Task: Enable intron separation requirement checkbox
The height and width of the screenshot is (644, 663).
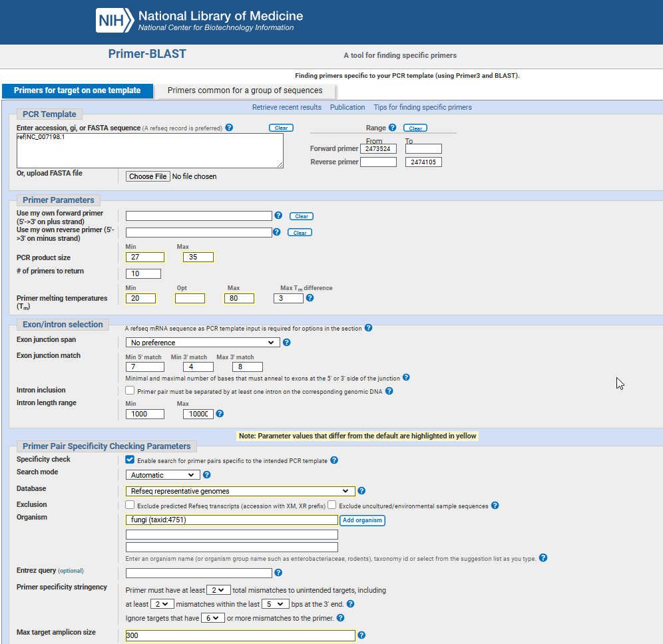Action: pyautogui.click(x=130, y=391)
